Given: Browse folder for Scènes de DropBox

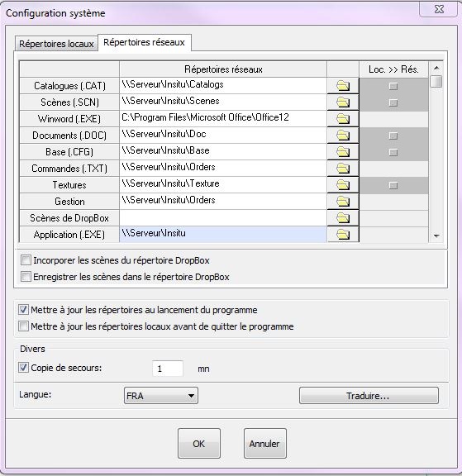Looking at the screenshot, I should [x=343, y=217].
